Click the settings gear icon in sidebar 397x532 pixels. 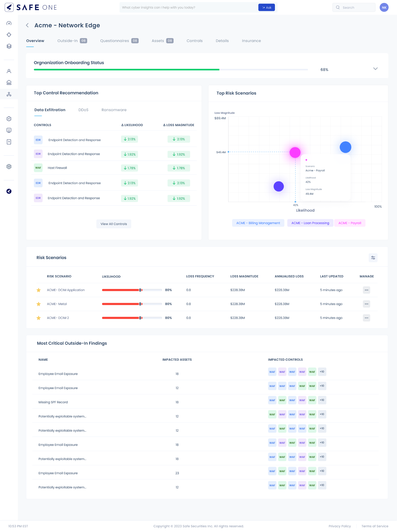click(9, 167)
